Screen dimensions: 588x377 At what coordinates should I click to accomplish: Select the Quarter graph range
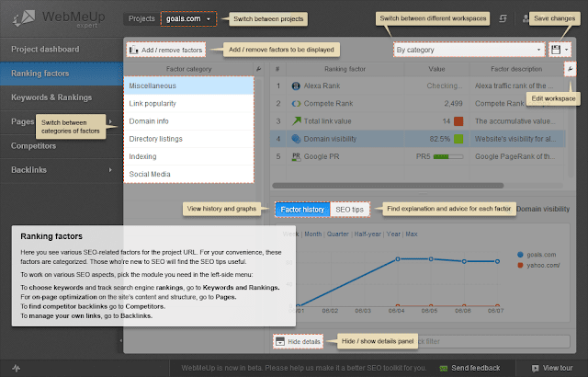pyautogui.click(x=337, y=234)
